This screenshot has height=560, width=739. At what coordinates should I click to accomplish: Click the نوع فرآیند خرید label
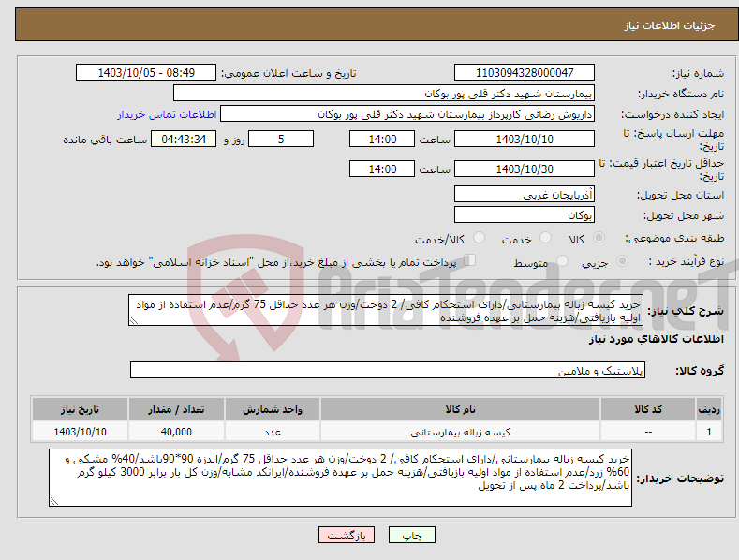(x=687, y=261)
